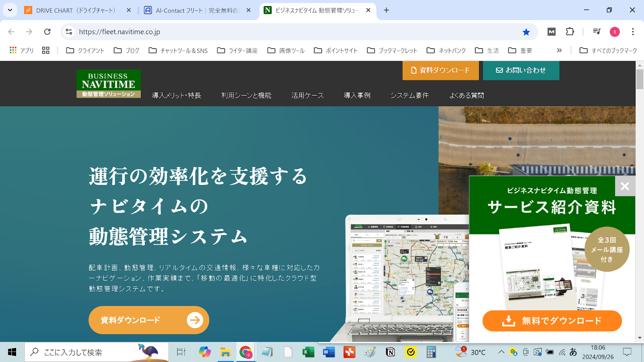644x362 pixels.
Task: Close the ビジネスナビタイム tab
Action: [368, 10]
